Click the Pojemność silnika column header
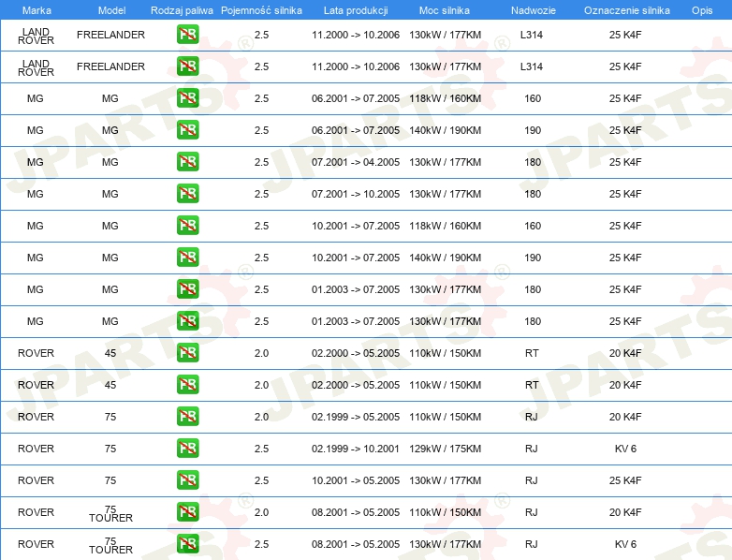Screen dimensions: 732x560 point(261,10)
